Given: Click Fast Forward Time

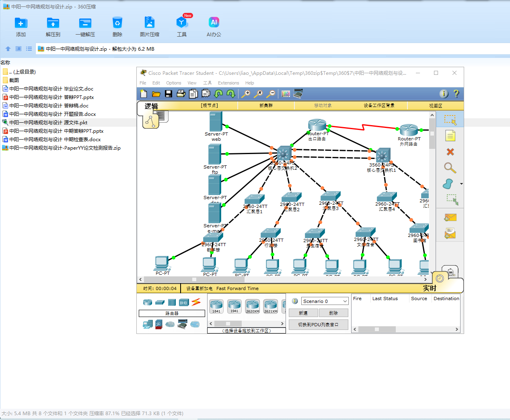Looking at the screenshot, I should click(x=237, y=288).
